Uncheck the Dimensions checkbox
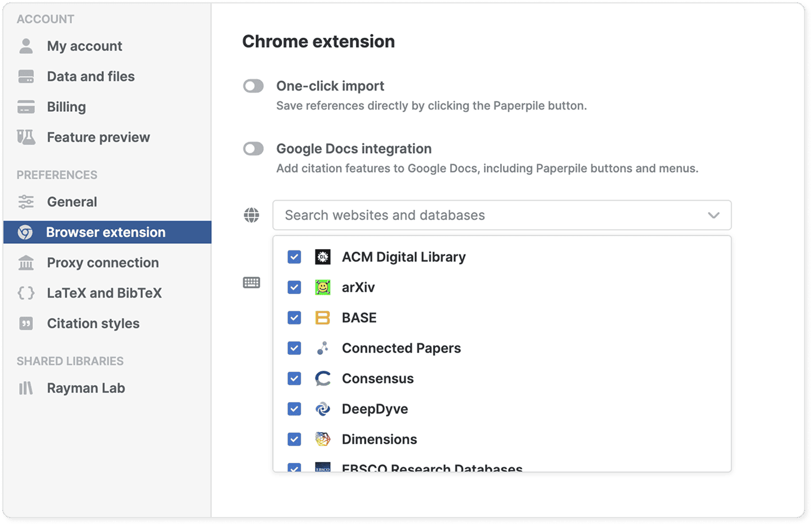 [294, 439]
